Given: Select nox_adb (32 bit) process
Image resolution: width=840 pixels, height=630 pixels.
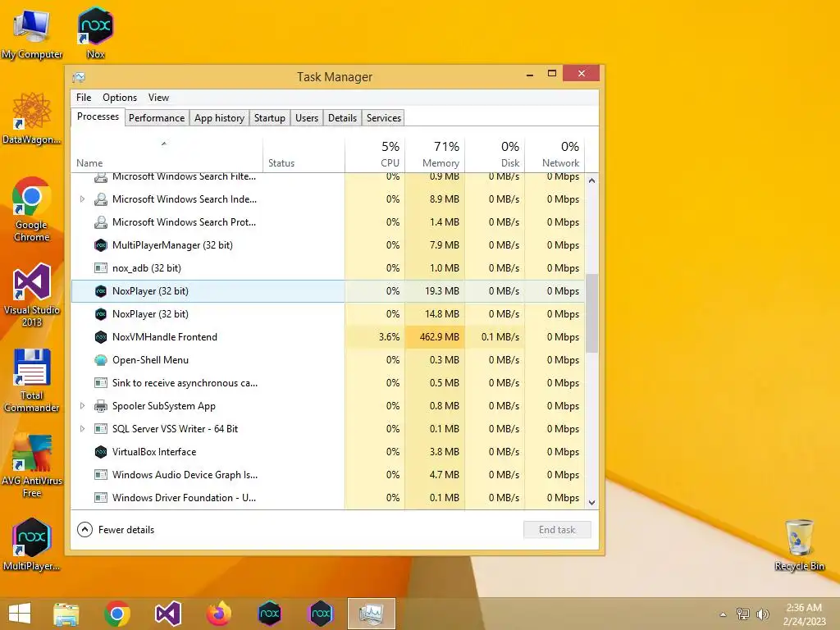Looking at the screenshot, I should 328,268.
